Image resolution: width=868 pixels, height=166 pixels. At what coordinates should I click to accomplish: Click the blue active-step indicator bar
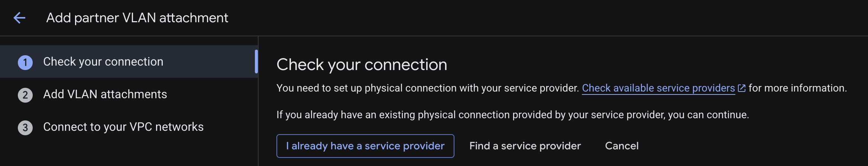tap(256, 62)
